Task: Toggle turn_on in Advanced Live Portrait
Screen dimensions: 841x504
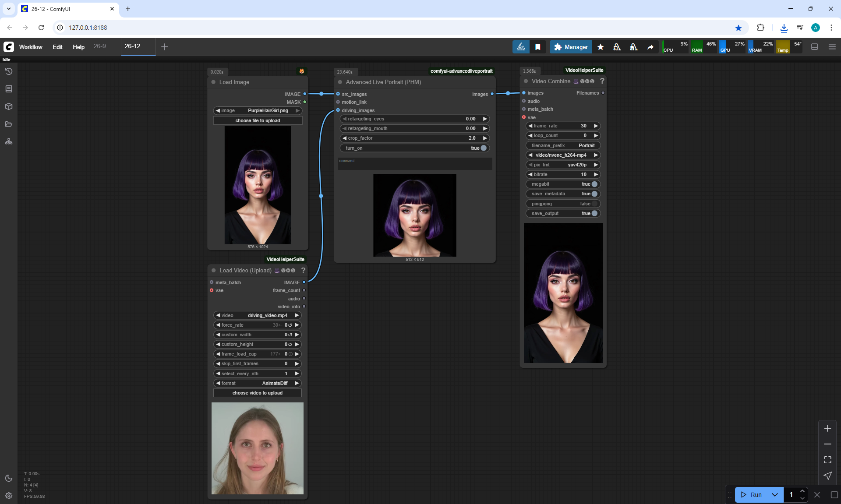Action: coord(483,148)
